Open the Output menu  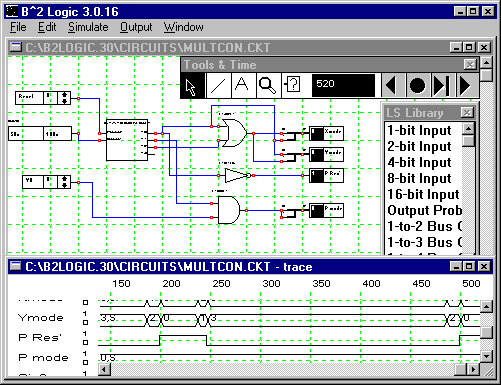click(136, 27)
